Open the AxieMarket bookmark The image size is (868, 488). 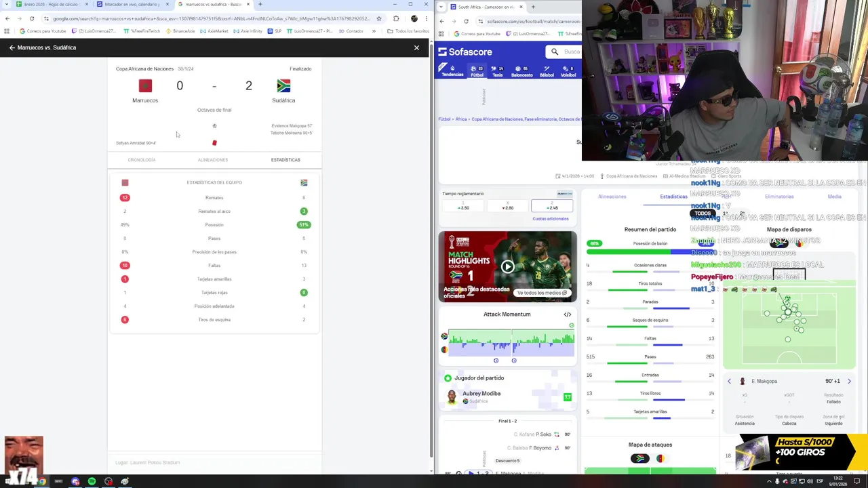pyautogui.click(x=214, y=31)
